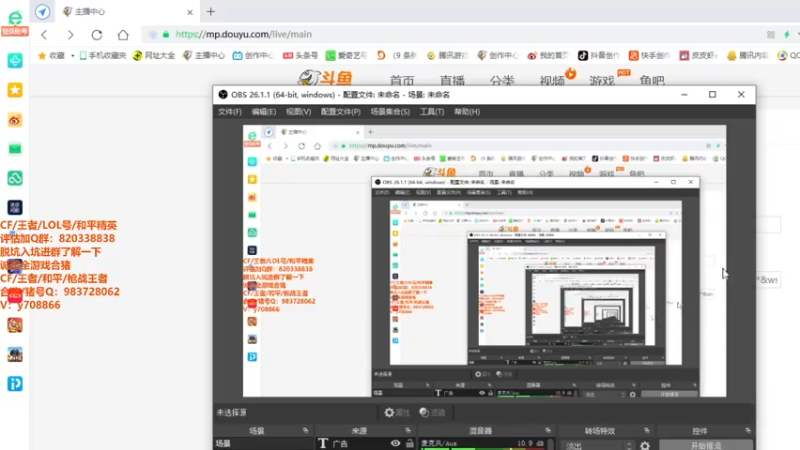Open the 头条号 bookmark
This screenshot has height=450, width=800.
[301, 56]
